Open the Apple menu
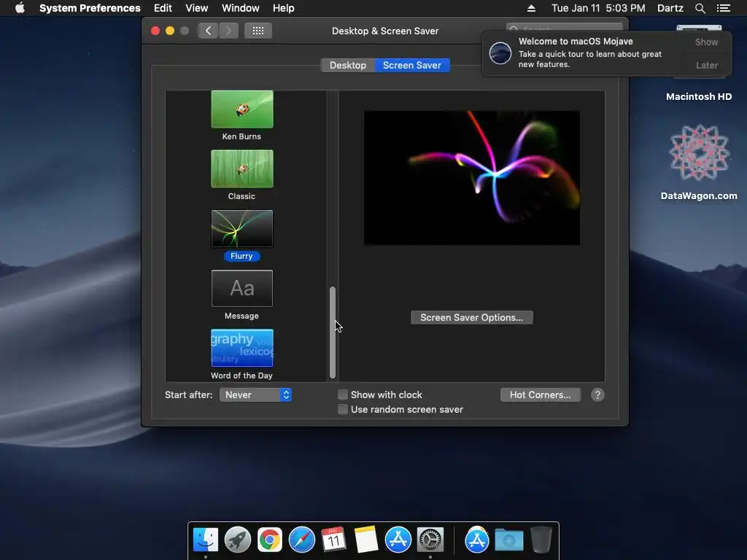 (20, 8)
